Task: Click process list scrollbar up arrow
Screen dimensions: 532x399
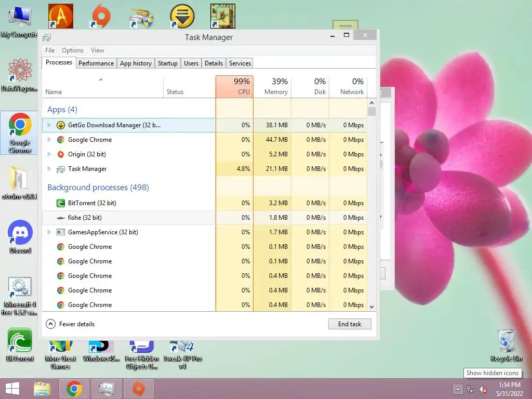Action: [371, 103]
